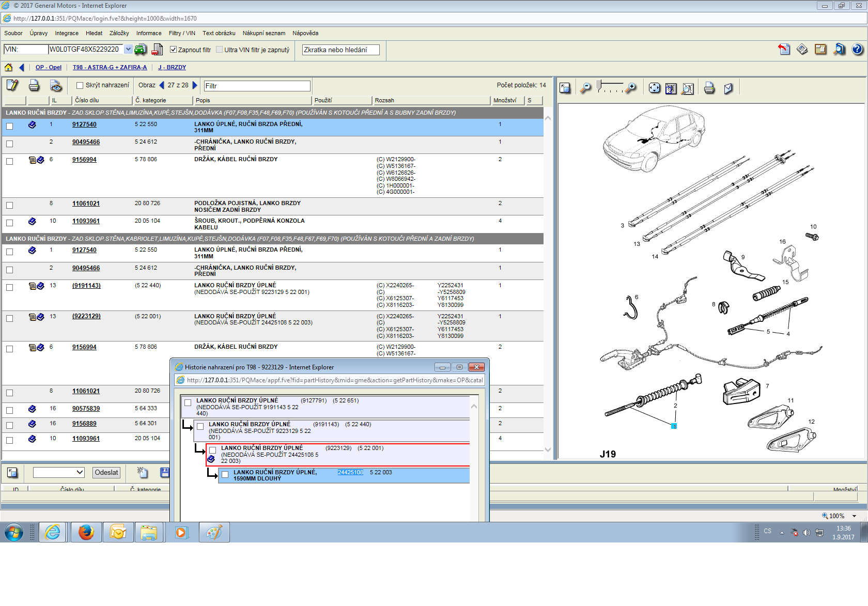Go to the previous illustration arrow

pos(162,85)
